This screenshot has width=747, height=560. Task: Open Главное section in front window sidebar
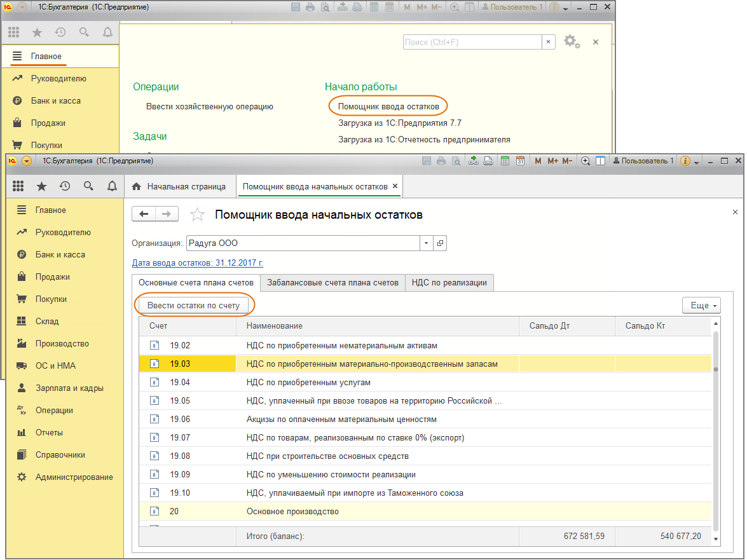50,210
